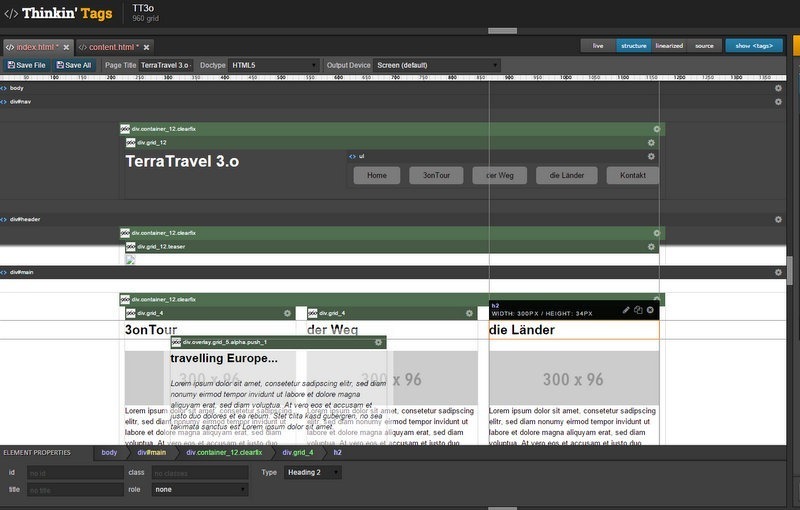Select div.container_12.clearfix in breadcrumb
This screenshot has width=800, height=510.
point(224,452)
